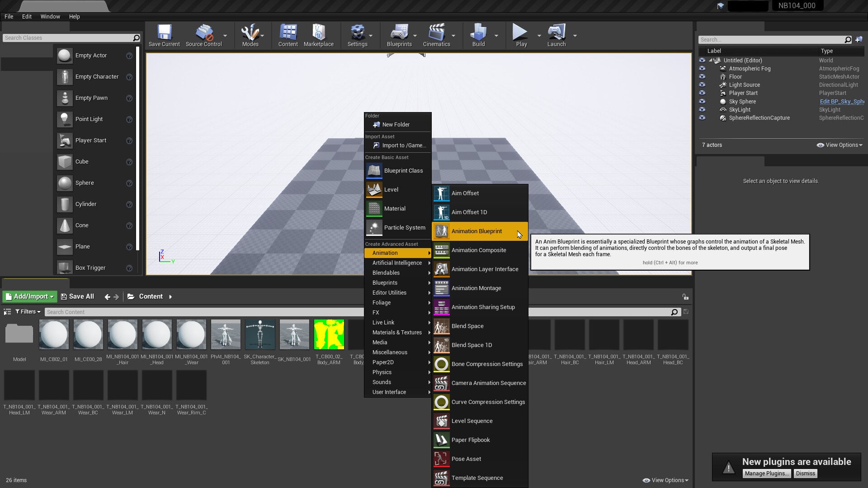Open the Settings toolbar icon
Image resolution: width=868 pixels, height=488 pixels.
(357, 35)
